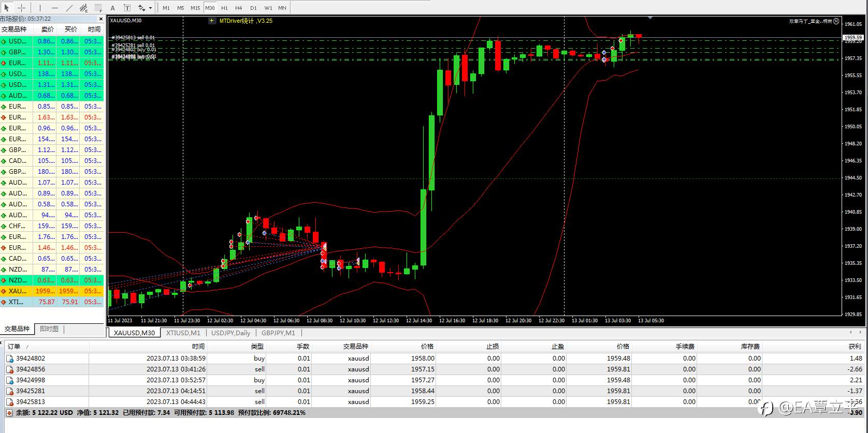
Task: Sort orders by 订单 column header
Action: (14, 346)
